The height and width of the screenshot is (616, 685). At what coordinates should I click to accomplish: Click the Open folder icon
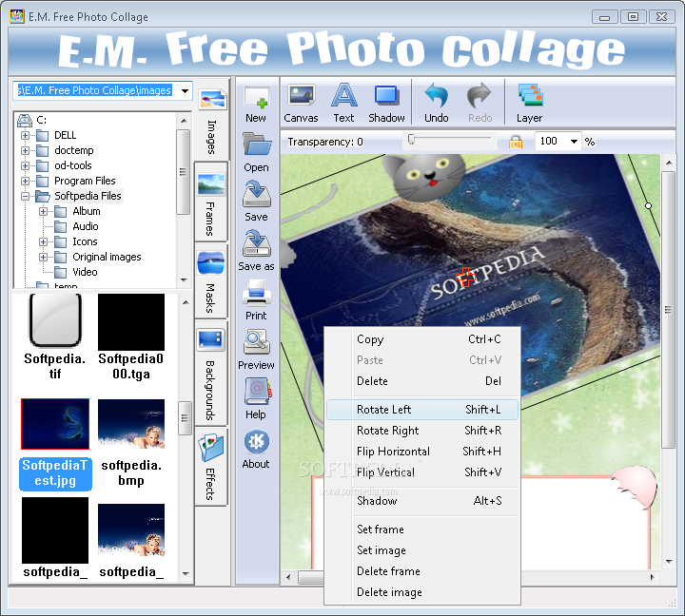(x=257, y=144)
